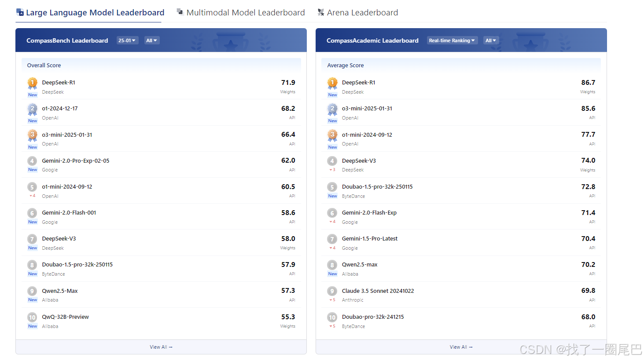
Task: Select Doubao-1.5-pro-32k-250115 in CompassAcademic list
Action: tap(377, 186)
